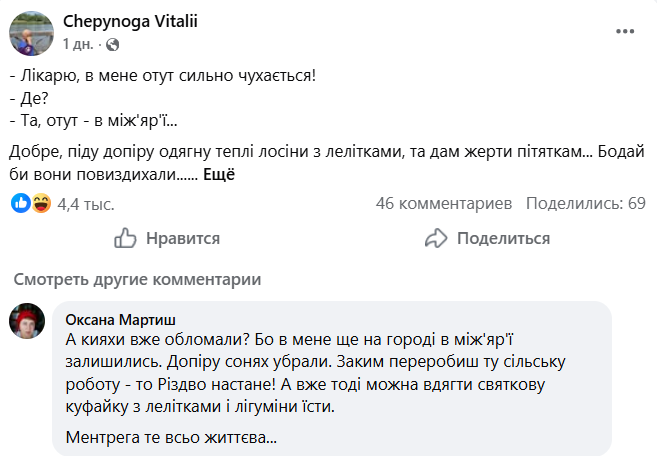Open the Поделились: 69 shares list
This screenshot has width=657, height=456.
click(585, 204)
